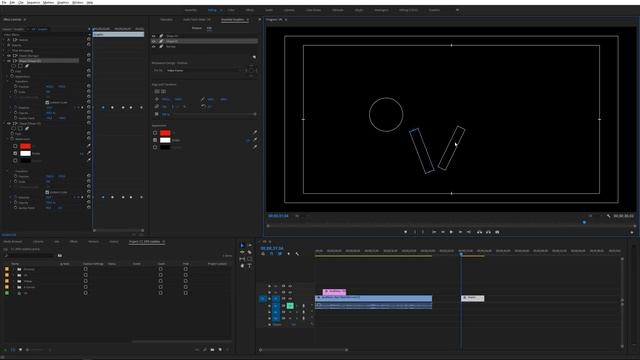
Task: Create a new bin in the Project panel
Action: coord(212,350)
